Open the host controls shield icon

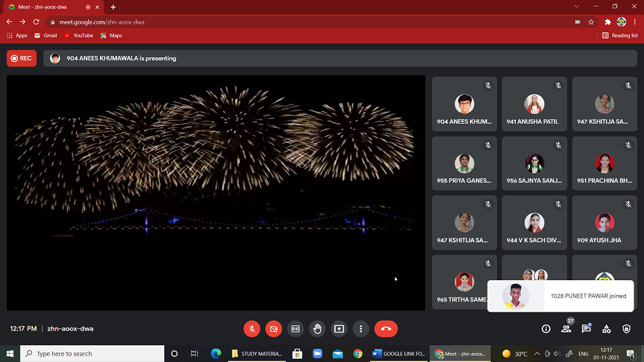[627, 329]
